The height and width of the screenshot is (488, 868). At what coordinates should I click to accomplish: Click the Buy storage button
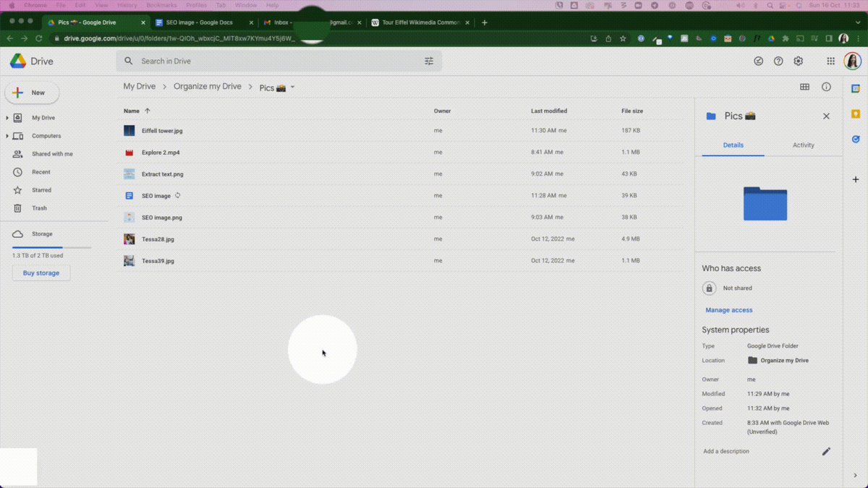pyautogui.click(x=41, y=273)
